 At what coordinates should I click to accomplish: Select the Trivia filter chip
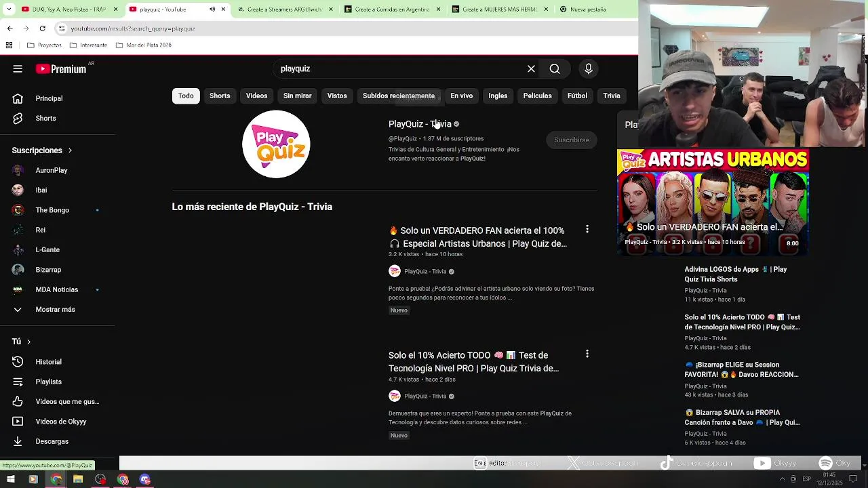tap(612, 96)
